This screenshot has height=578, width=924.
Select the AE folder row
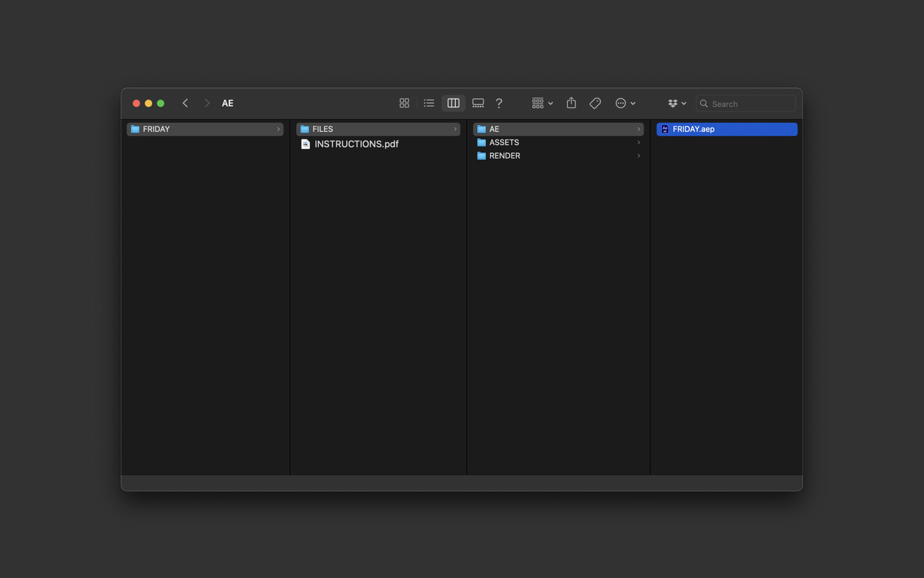558,129
